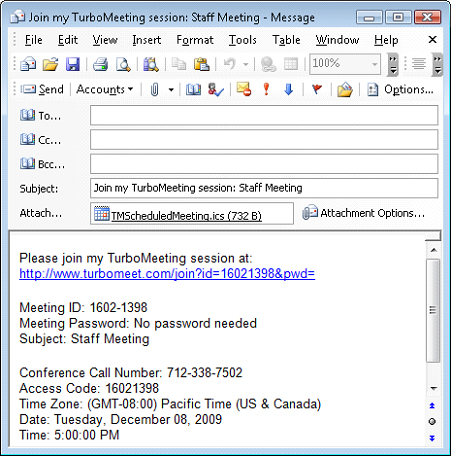Click the Next Page double-arrow browse button
451x456 pixels.
click(x=432, y=437)
